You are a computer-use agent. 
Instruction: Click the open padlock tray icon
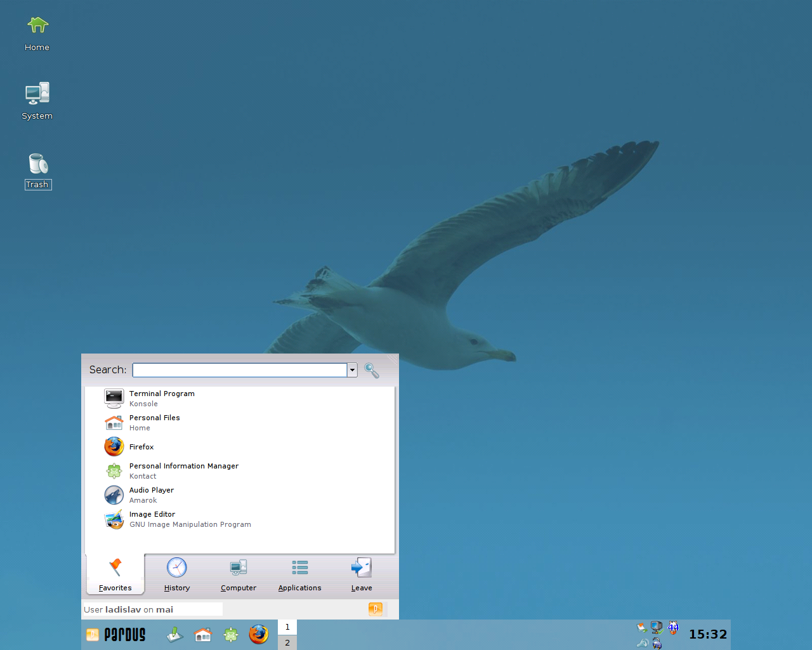[657, 643]
